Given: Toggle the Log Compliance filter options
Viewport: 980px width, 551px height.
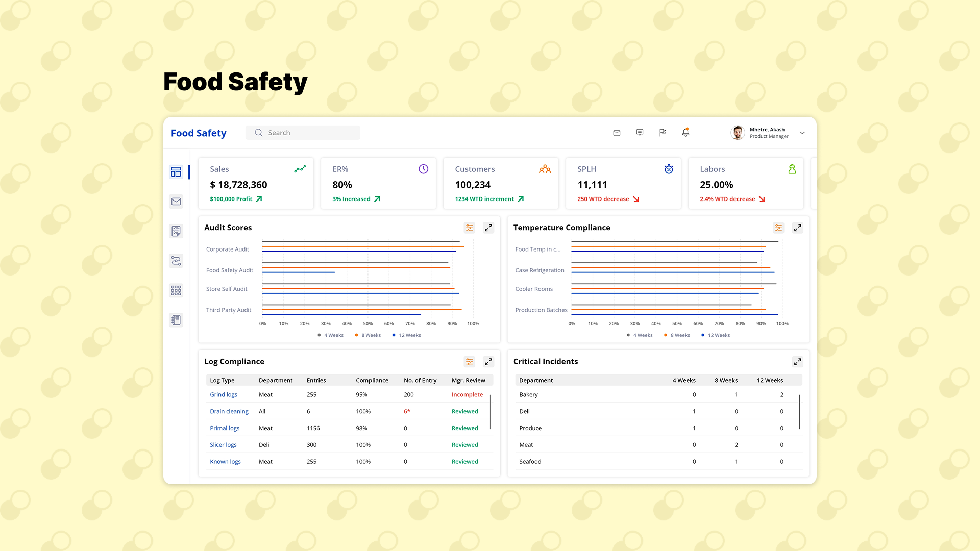Looking at the screenshot, I should click(x=469, y=361).
